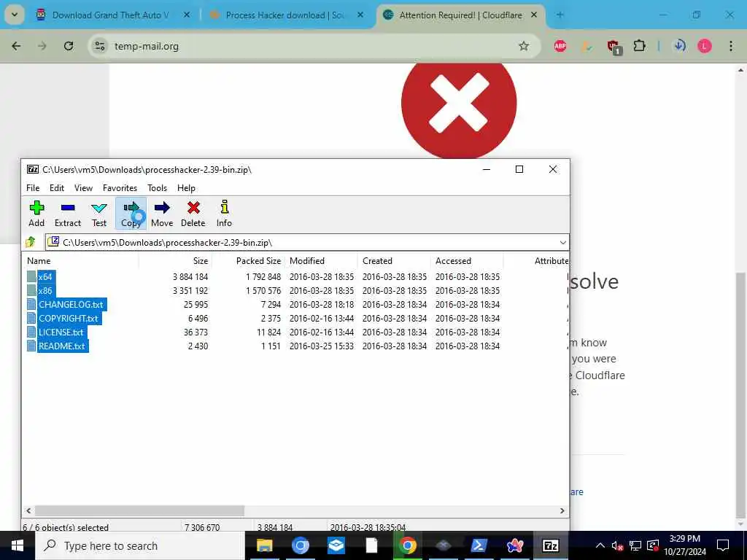The width and height of the screenshot is (747, 560).
Task: Open the Chrome three-dot menu
Action: 731,46
